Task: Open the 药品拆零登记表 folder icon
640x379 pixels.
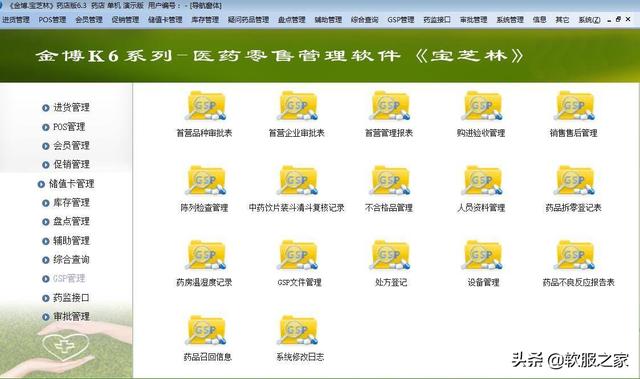Action: 574,181
